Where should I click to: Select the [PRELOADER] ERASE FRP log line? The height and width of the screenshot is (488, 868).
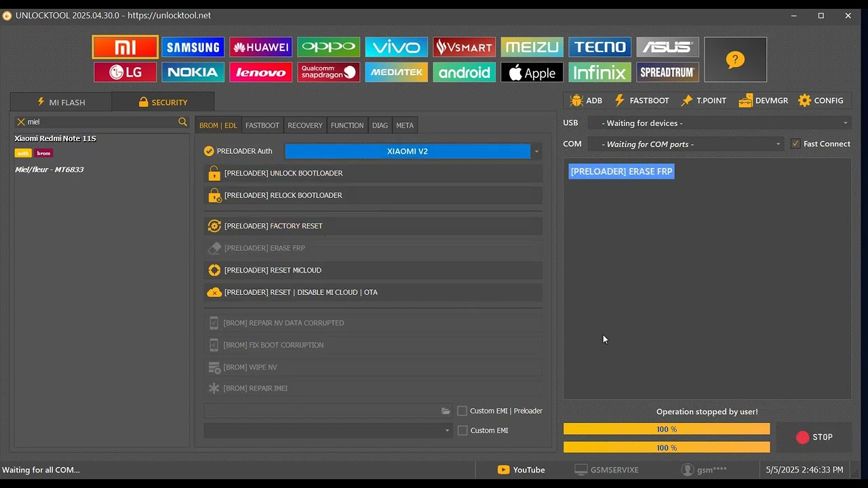pos(622,171)
